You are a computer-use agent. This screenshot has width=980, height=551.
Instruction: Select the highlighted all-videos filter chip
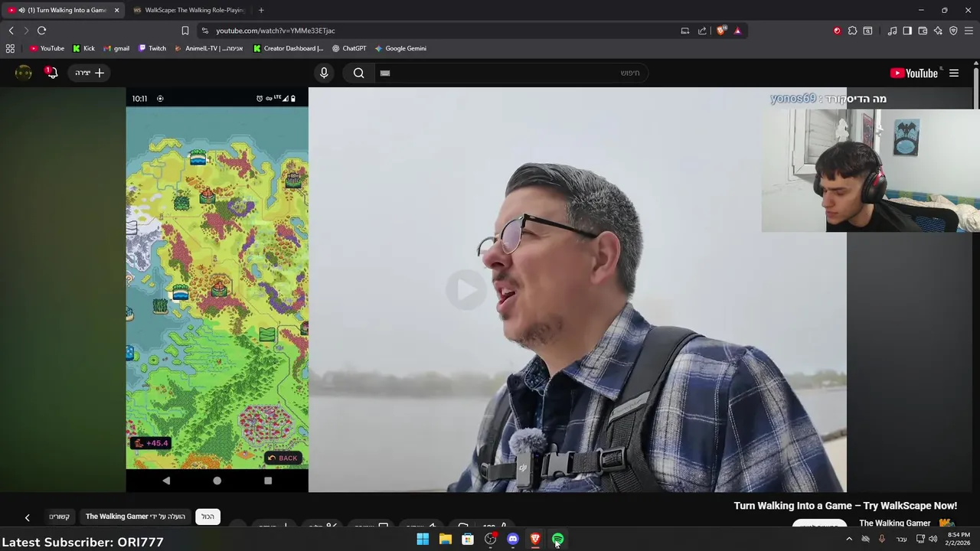[x=208, y=517]
